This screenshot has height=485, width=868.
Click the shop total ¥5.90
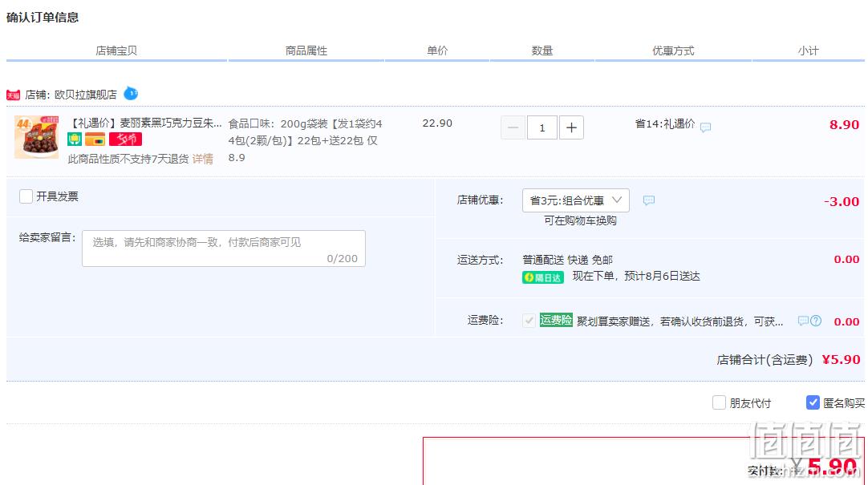[x=841, y=359]
